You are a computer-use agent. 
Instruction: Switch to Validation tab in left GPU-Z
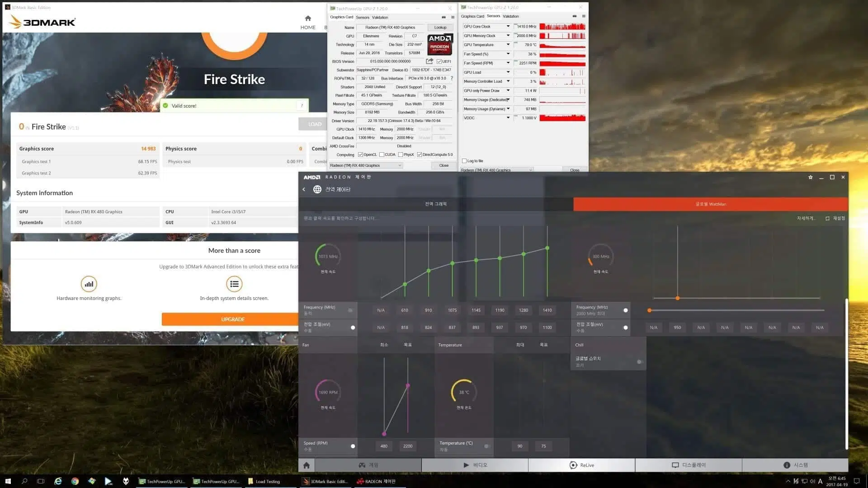(x=380, y=17)
